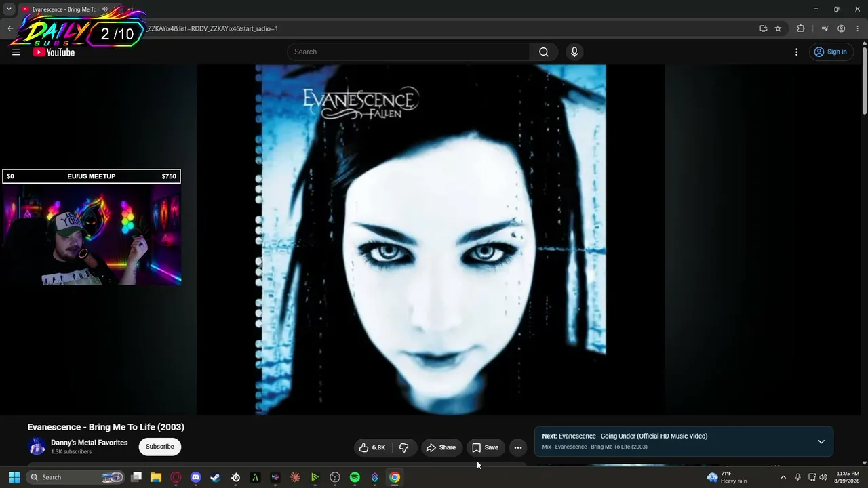The width and height of the screenshot is (868, 488).
Task: Open Opera browser from the taskbar
Action: [x=176, y=477]
